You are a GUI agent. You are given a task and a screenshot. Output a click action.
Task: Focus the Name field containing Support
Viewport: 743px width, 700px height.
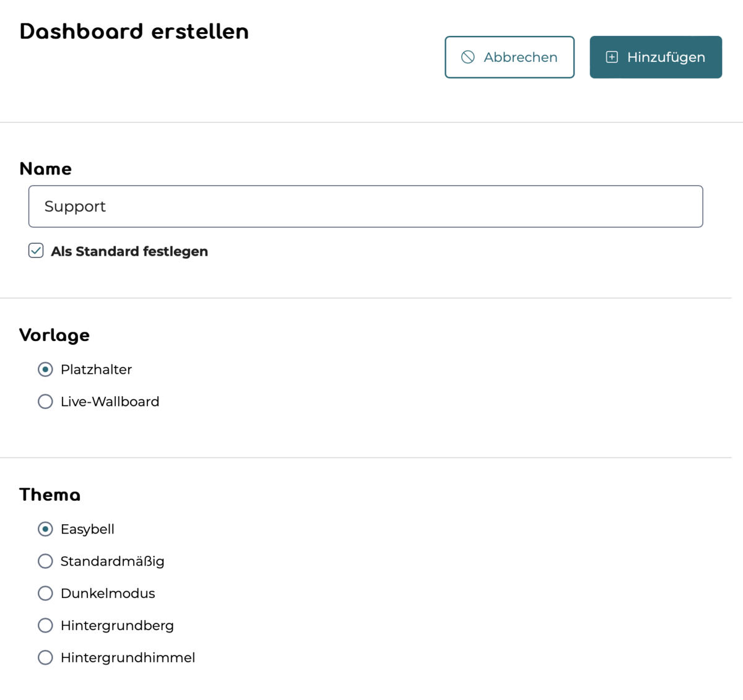(365, 206)
